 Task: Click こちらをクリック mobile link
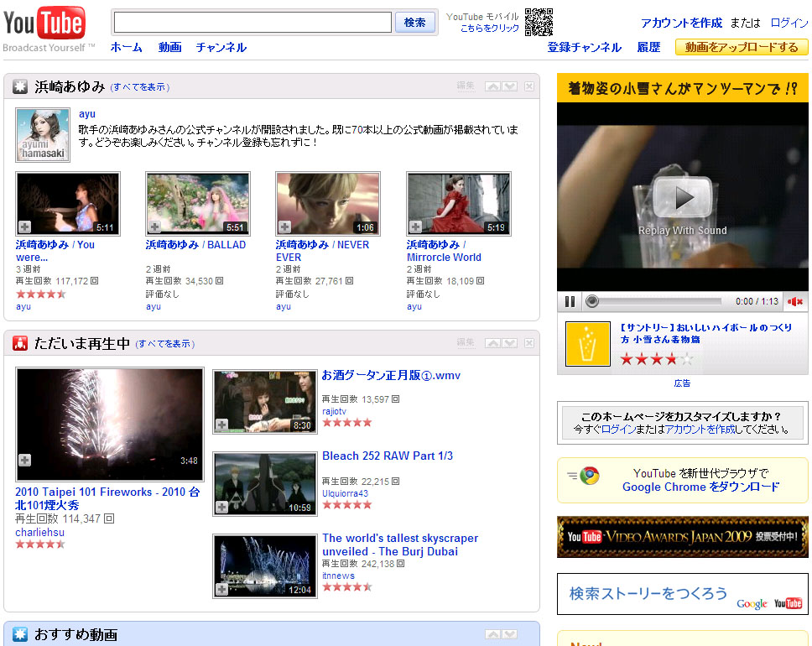(x=489, y=28)
